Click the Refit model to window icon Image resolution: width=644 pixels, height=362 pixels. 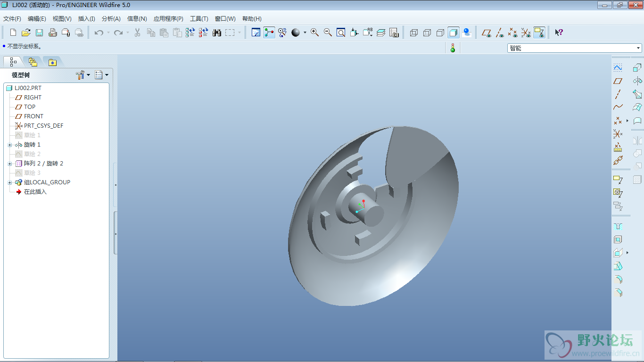341,33
